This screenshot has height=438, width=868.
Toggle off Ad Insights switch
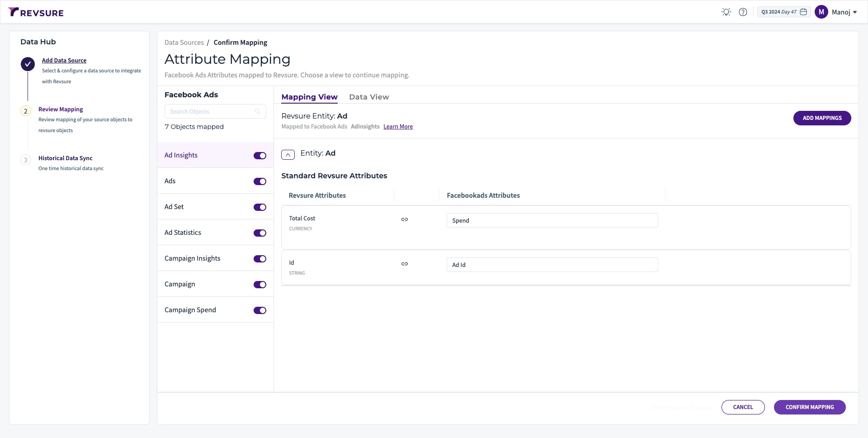260,156
